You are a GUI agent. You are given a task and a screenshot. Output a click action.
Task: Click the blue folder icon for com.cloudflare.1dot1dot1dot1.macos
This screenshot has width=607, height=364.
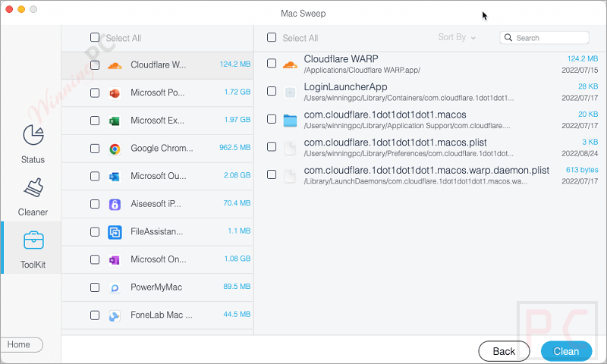point(290,121)
